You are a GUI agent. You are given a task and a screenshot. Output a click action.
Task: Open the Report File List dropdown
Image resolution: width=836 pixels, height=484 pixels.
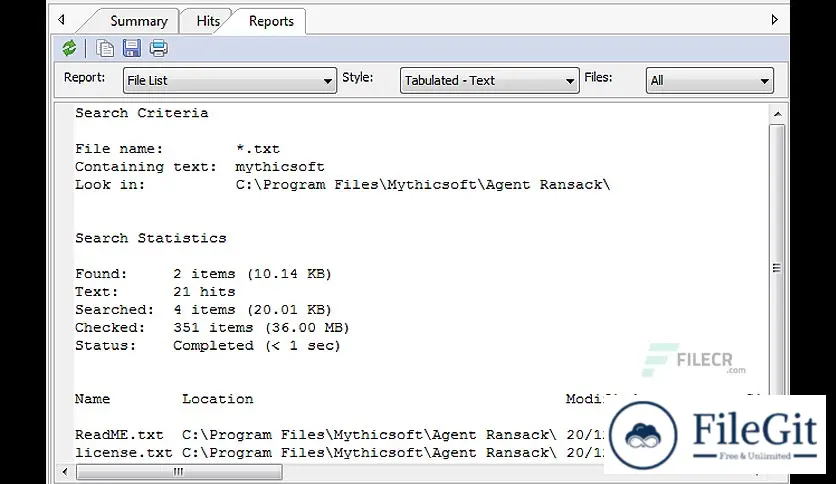(230, 80)
